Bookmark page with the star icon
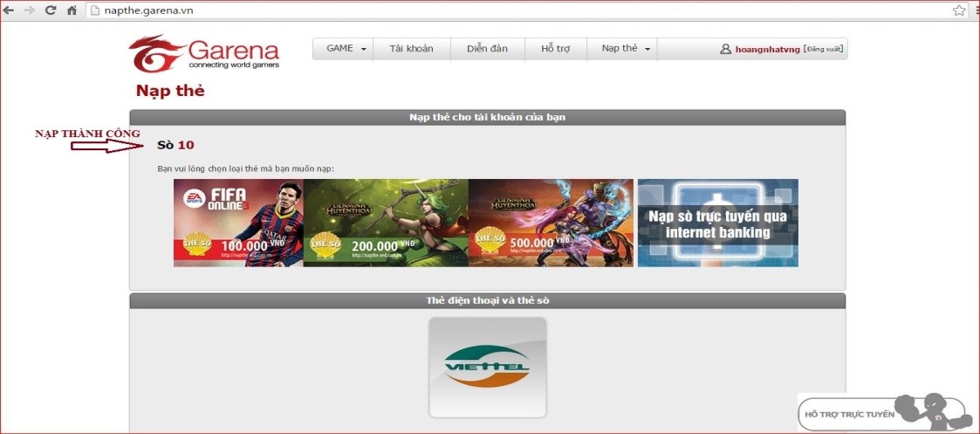The width and height of the screenshot is (980, 434). [959, 10]
